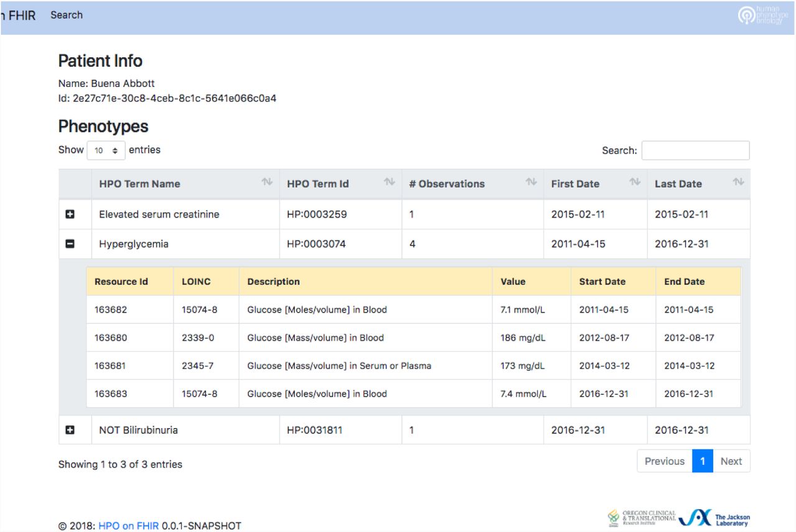Open the Show entries count dropdown

point(106,150)
